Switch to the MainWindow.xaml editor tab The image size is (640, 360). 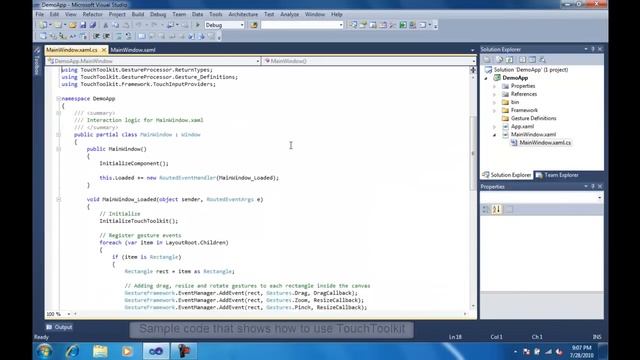(x=133, y=50)
